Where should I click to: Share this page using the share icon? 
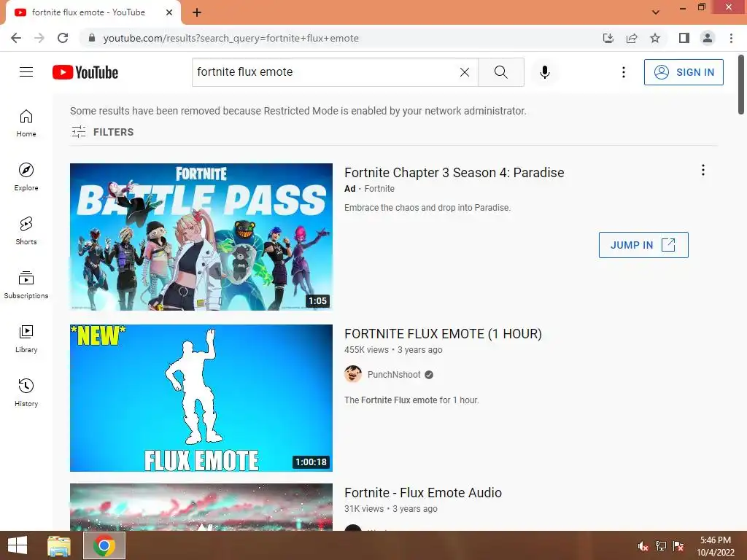click(632, 38)
